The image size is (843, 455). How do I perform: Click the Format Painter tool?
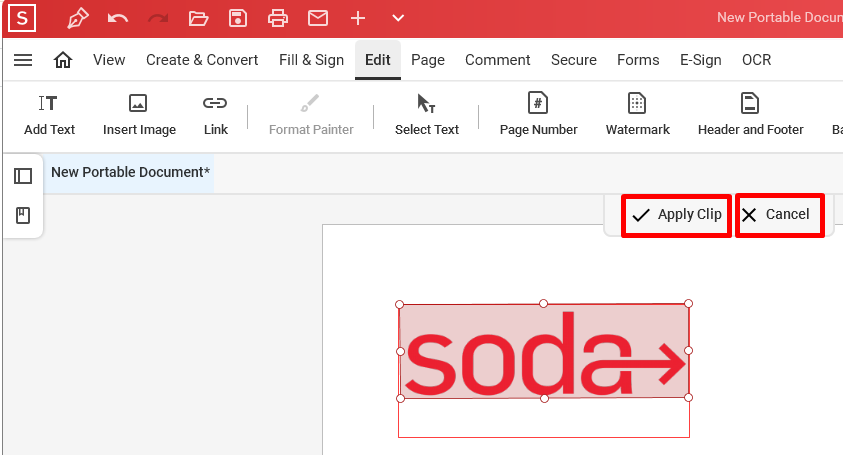311,115
